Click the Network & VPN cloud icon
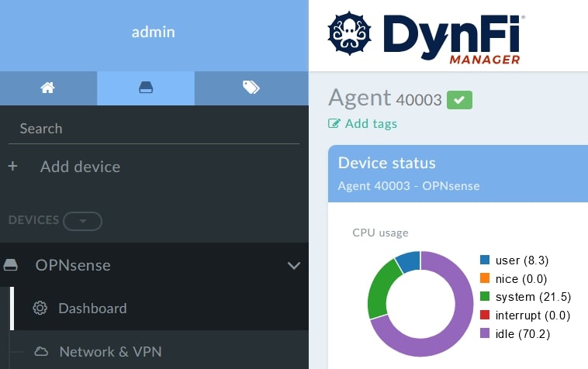The image size is (588, 369). 41,351
